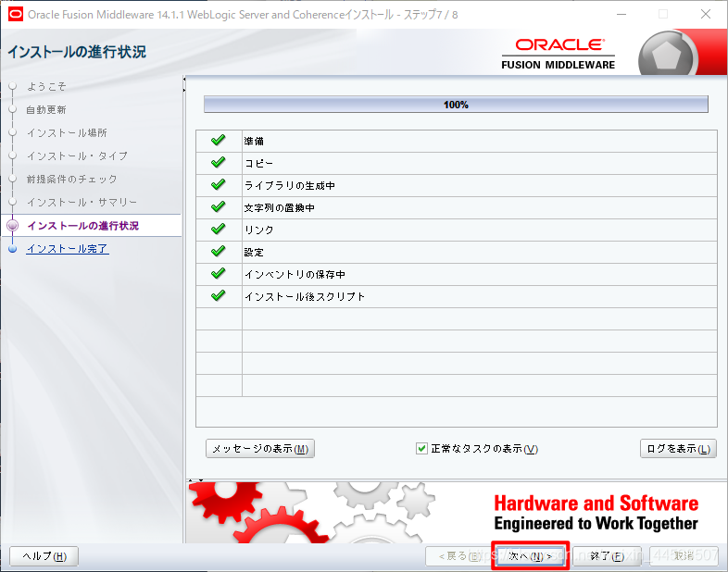This screenshot has height=572, width=728.
Task: Click the checkmark icon for ライブラリの生成中
Action: 219,184
